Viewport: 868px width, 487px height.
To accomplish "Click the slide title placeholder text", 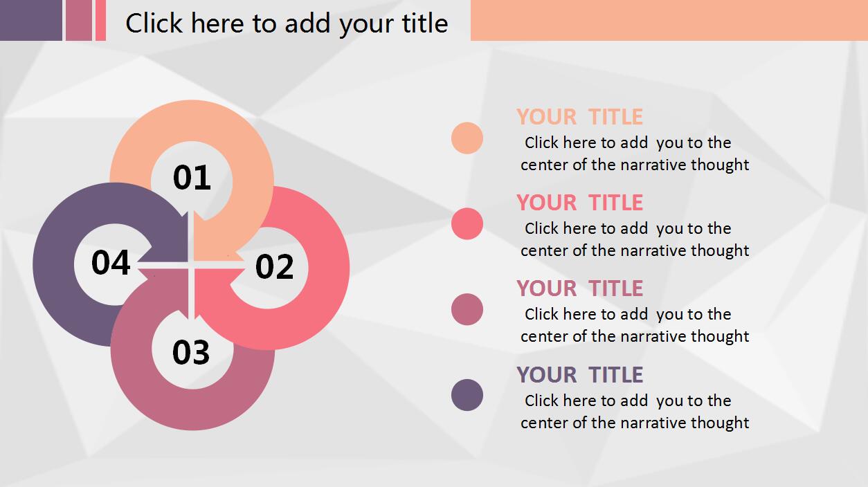I will [x=287, y=23].
